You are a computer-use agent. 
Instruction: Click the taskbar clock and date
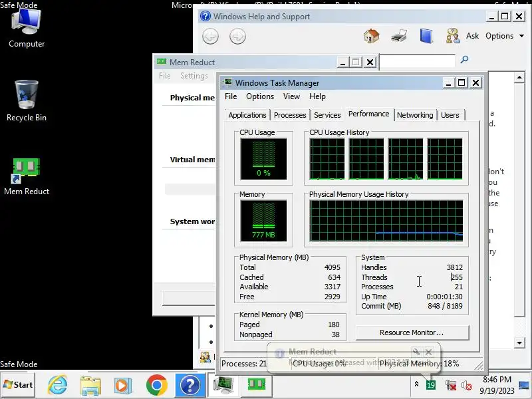[x=497, y=385]
